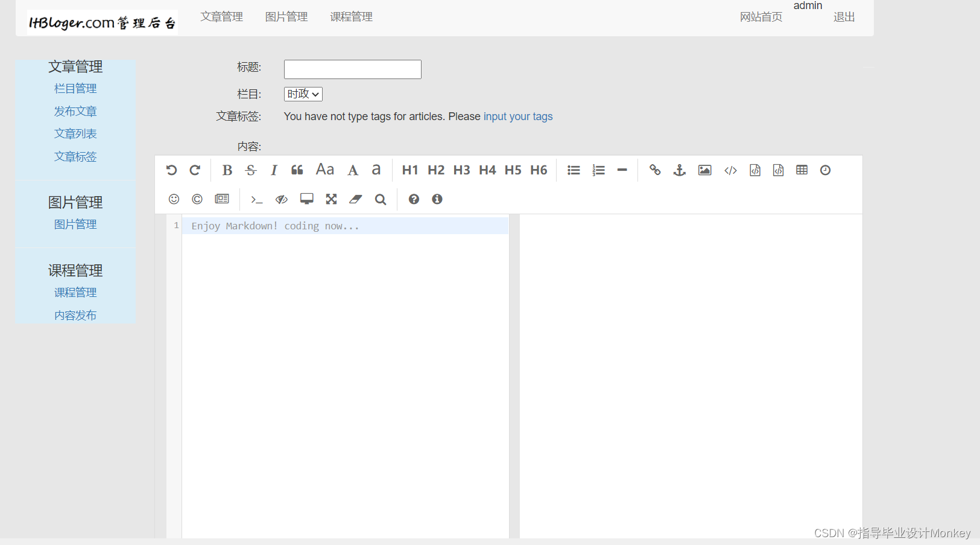Insert H1 heading

coord(410,170)
